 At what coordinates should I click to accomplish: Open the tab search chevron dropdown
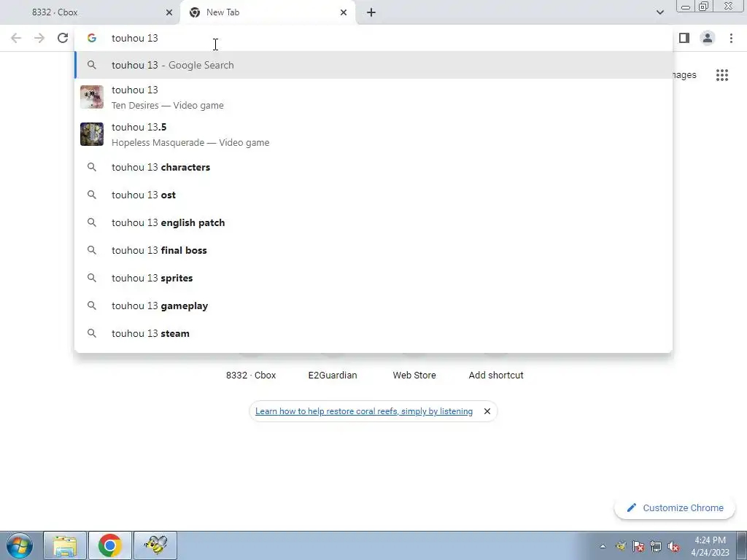coord(659,12)
